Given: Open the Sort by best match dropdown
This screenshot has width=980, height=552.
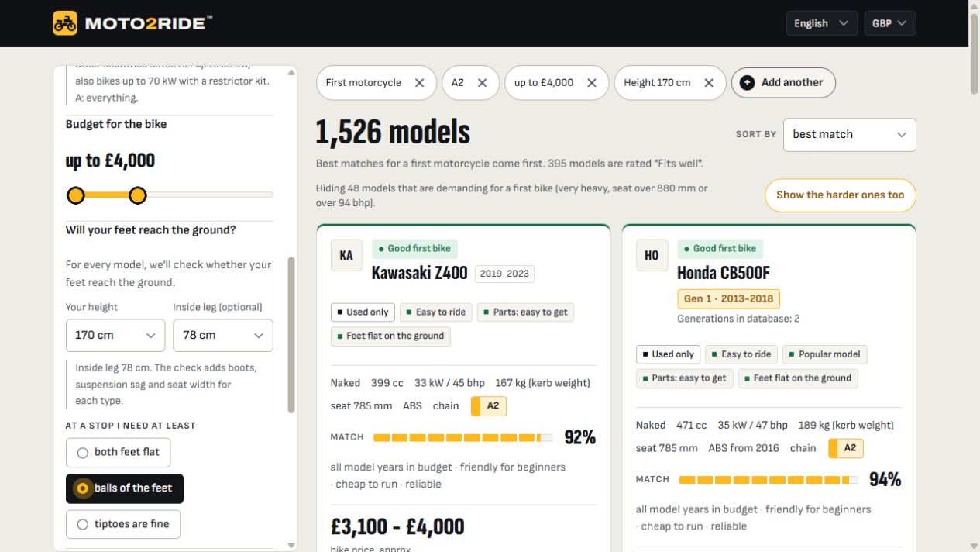Looking at the screenshot, I should click(x=850, y=135).
